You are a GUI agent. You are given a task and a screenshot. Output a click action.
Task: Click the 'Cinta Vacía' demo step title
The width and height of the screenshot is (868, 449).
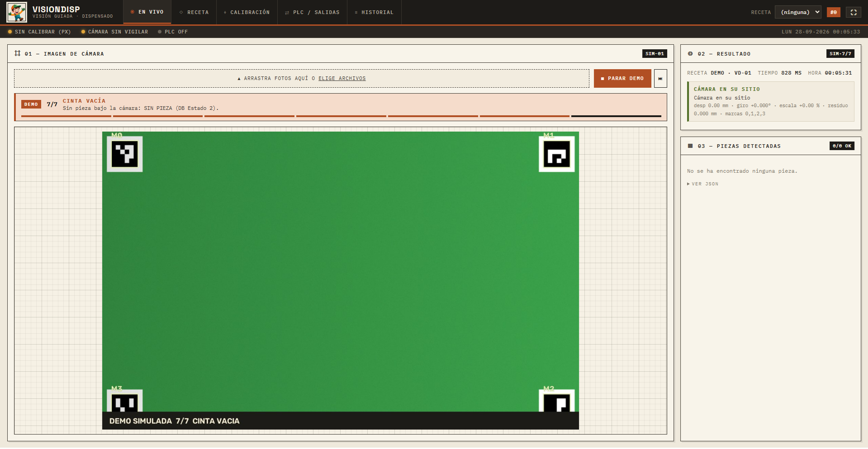pos(84,101)
